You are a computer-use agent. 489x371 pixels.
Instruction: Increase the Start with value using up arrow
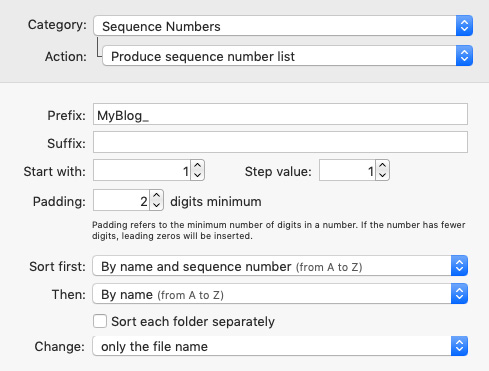pos(198,165)
